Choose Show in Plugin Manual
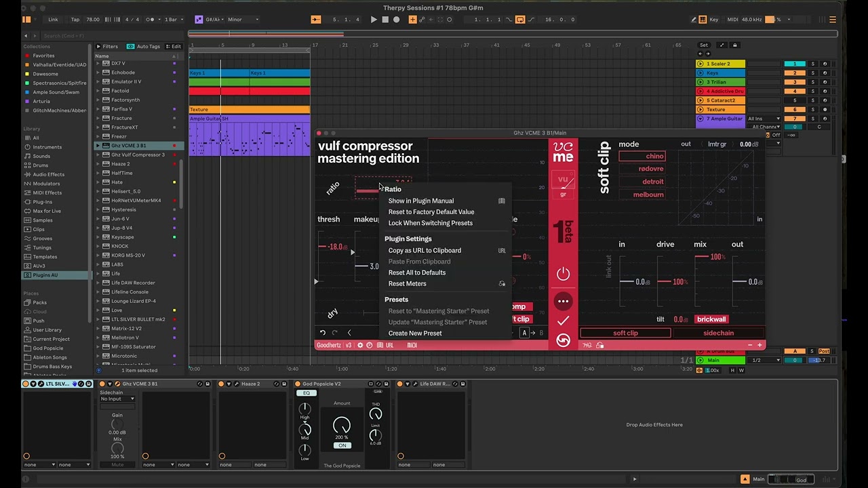 tap(420, 201)
